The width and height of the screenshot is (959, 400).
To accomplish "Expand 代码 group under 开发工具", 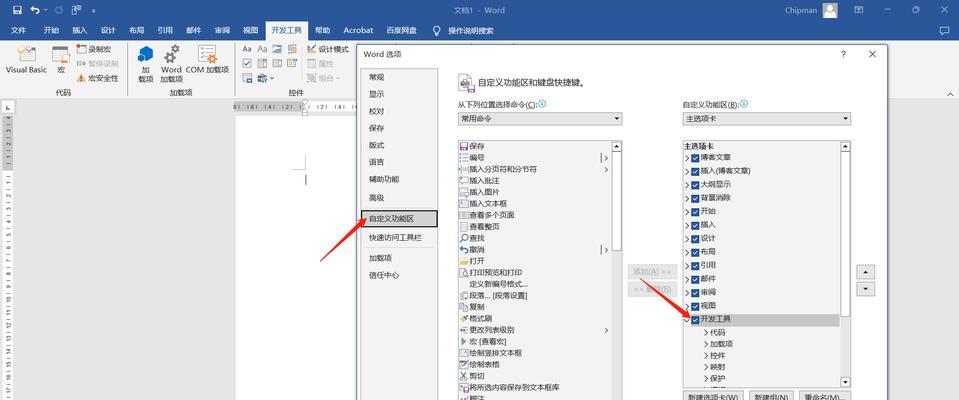I will pyautogui.click(x=706, y=333).
